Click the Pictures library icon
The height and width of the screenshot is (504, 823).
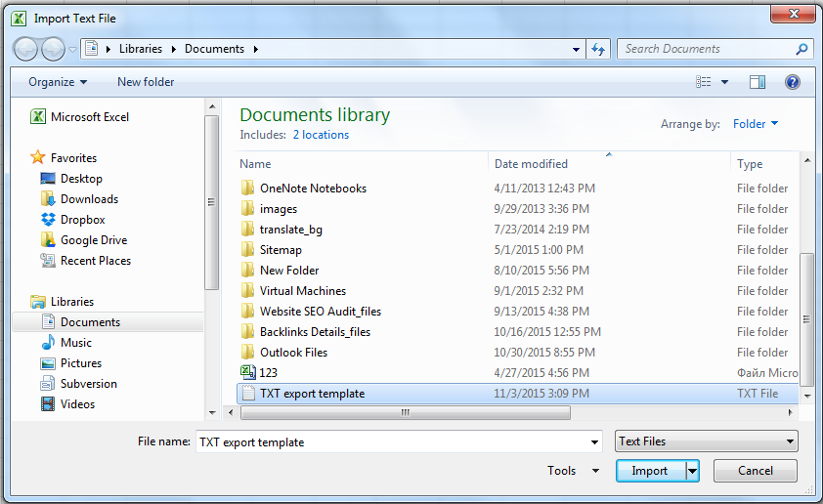tap(48, 363)
